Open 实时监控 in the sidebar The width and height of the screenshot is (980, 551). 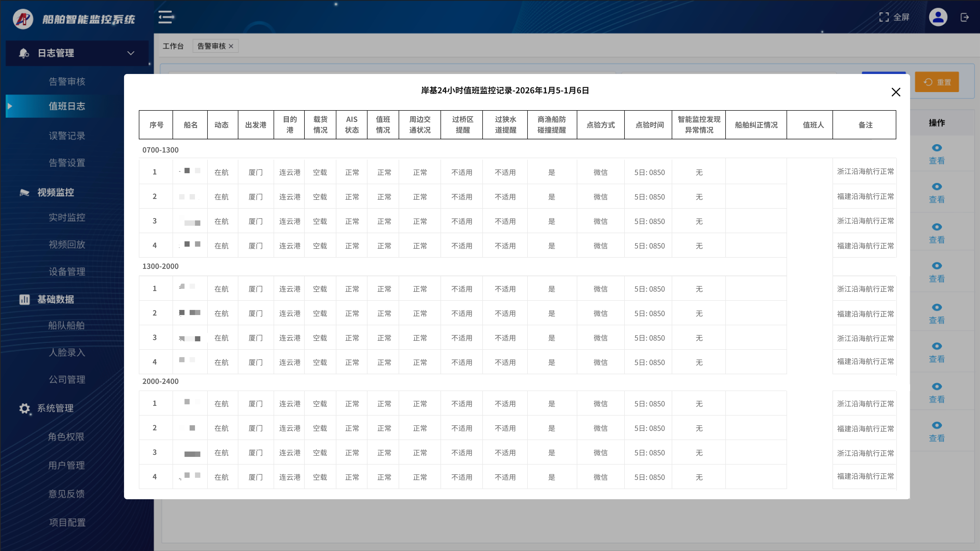tap(67, 218)
